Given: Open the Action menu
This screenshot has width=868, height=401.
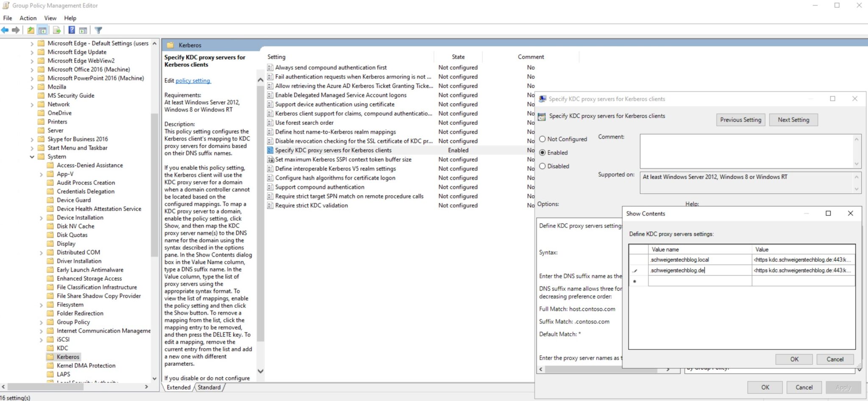Looking at the screenshot, I should (28, 18).
